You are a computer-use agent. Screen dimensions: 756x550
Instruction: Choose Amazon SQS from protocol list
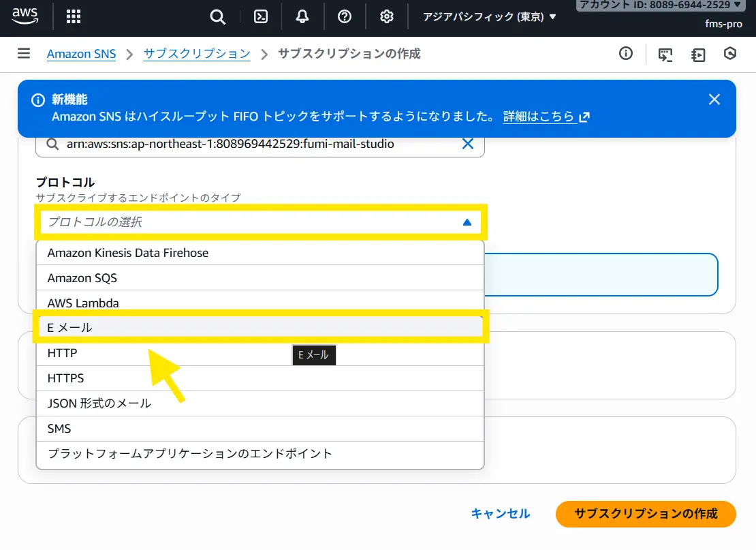(259, 278)
